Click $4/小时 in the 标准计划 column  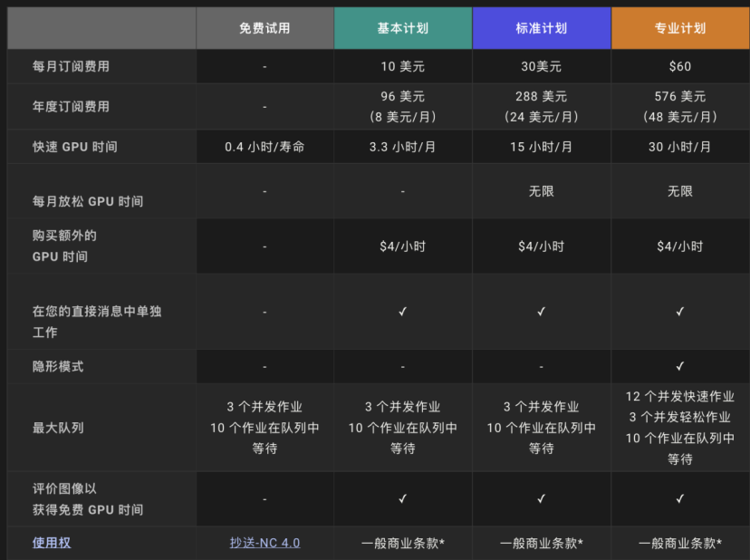(542, 246)
